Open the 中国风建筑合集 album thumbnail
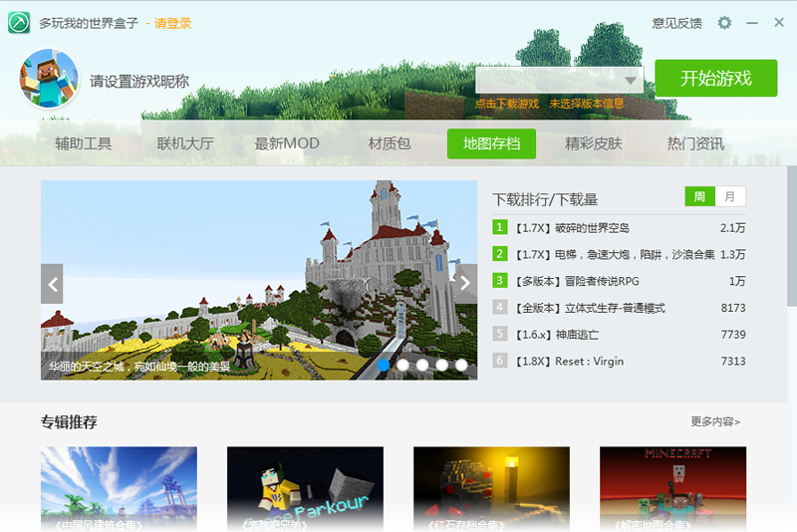The width and height of the screenshot is (797, 532). pos(119,489)
